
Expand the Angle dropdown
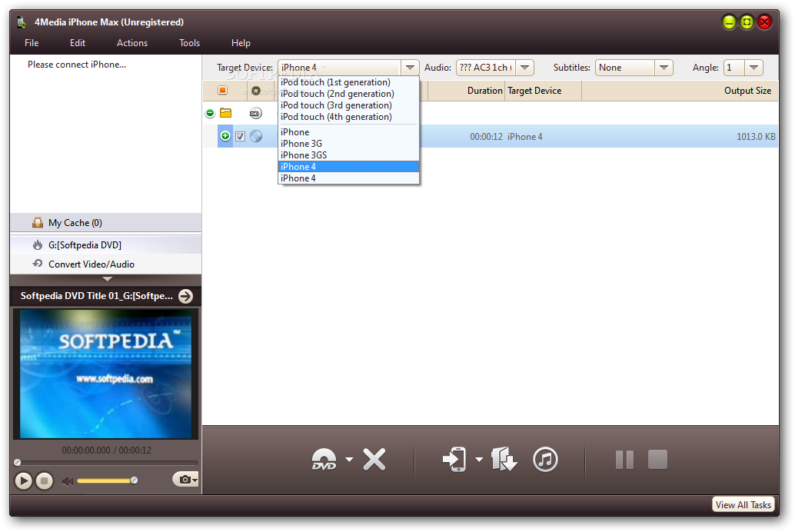754,68
